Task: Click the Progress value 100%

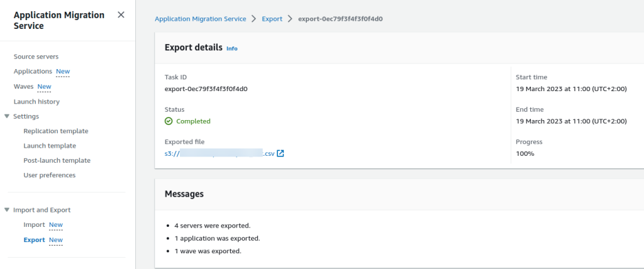Action: (x=525, y=153)
